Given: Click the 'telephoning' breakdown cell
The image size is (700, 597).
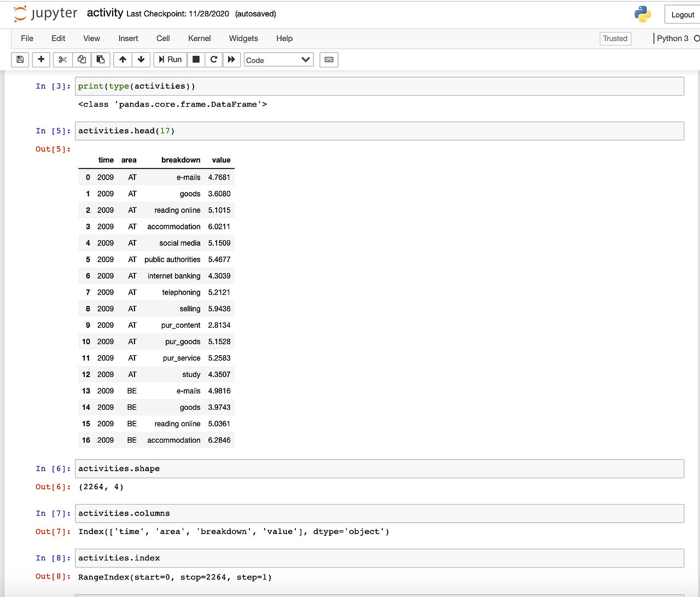Looking at the screenshot, I should [182, 292].
